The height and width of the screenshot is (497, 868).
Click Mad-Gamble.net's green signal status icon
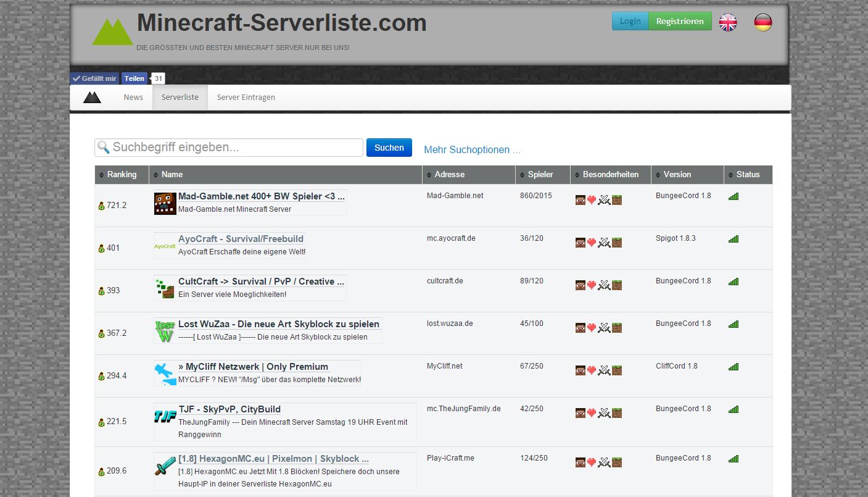pyautogui.click(x=733, y=196)
